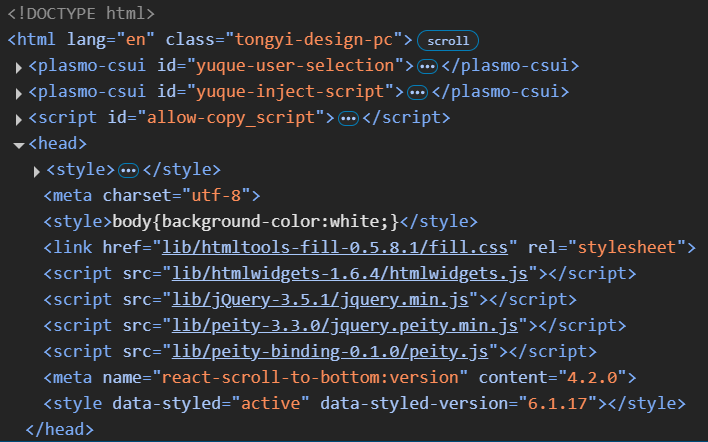Viewport: 708px width, 442px height.
Task: Expand the collapsed style element in head
Action: pyautogui.click(x=37, y=172)
